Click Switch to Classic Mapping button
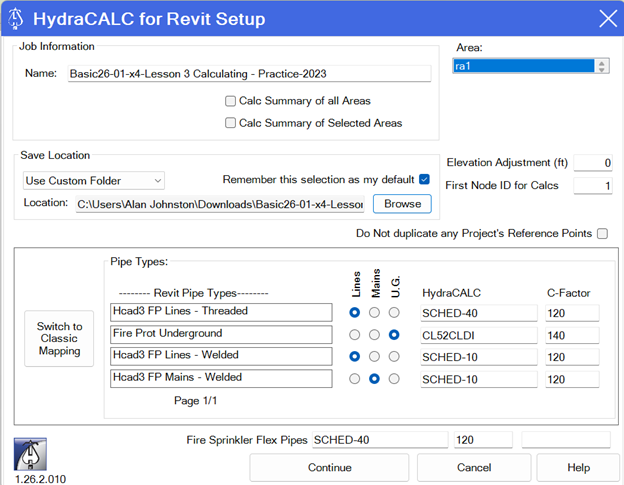The width and height of the screenshot is (624, 485). (x=59, y=339)
